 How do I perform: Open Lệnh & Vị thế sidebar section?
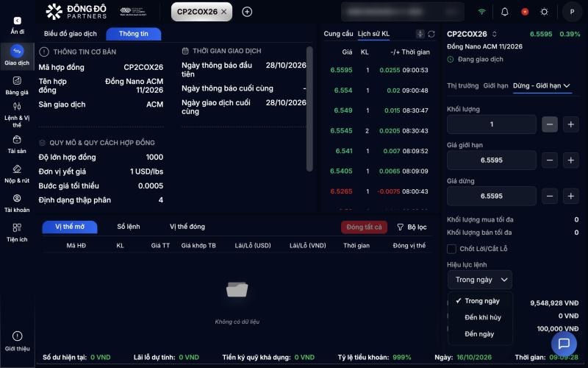click(x=17, y=106)
